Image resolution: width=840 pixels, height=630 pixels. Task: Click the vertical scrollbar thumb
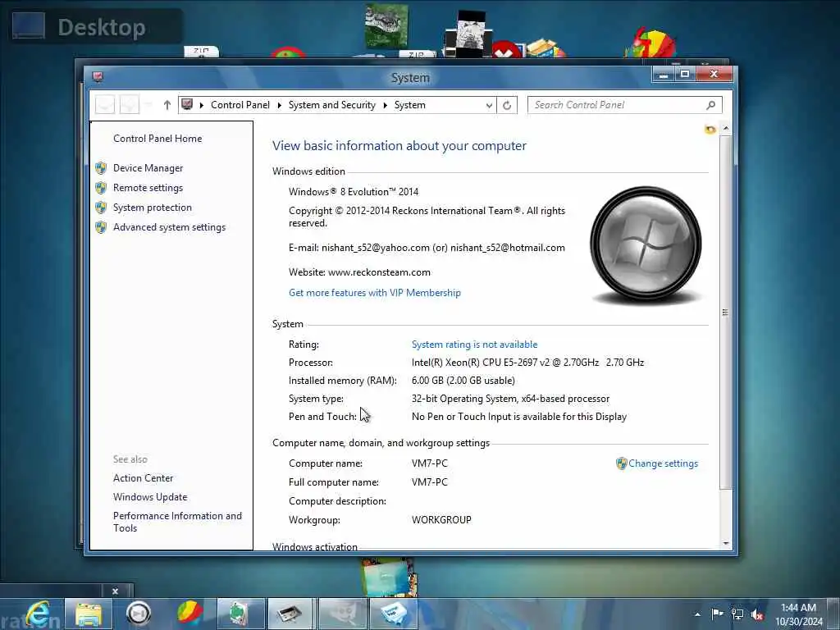point(726,313)
